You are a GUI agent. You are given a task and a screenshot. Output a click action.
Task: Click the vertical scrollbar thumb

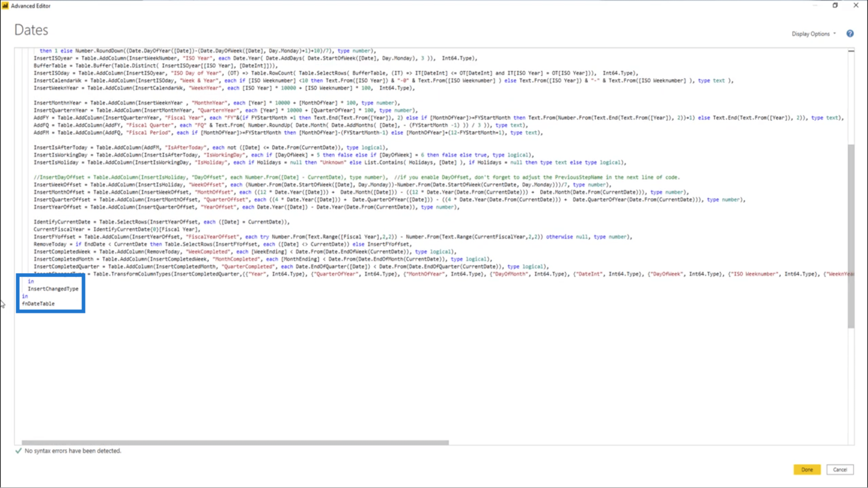coord(851,236)
